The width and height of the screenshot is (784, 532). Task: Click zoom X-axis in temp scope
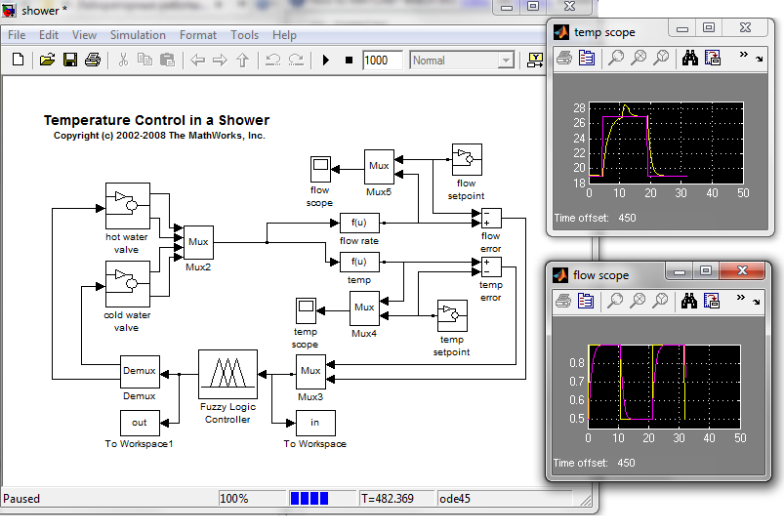click(x=639, y=58)
